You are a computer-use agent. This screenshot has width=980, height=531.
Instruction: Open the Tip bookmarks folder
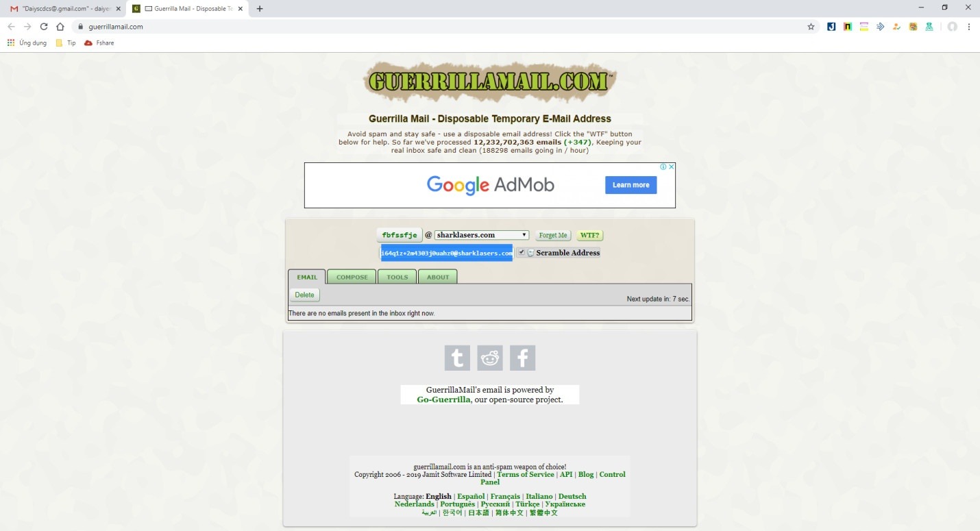tap(65, 42)
